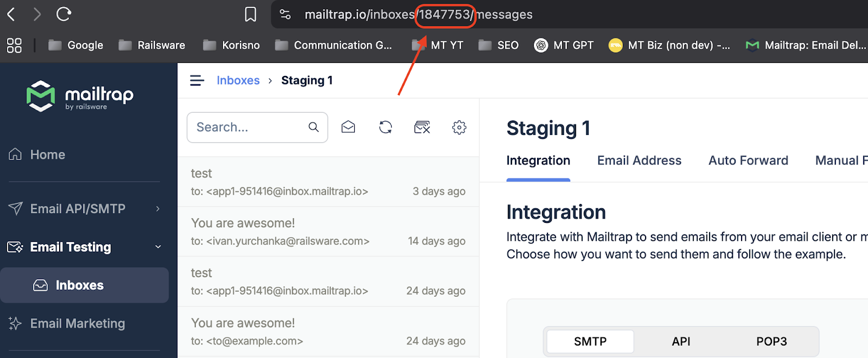Click the 'Staging 1' inbox heading
The height and width of the screenshot is (358, 868).
pyautogui.click(x=548, y=129)
